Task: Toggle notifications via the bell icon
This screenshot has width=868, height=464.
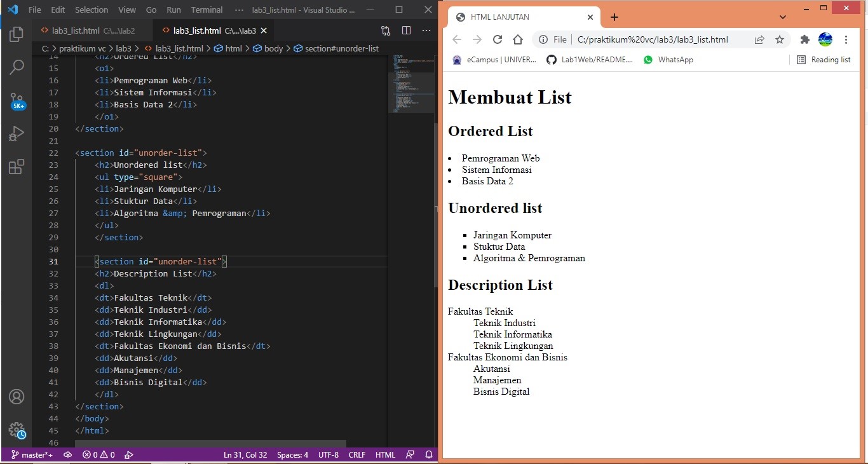Action: tap(428, 454)
